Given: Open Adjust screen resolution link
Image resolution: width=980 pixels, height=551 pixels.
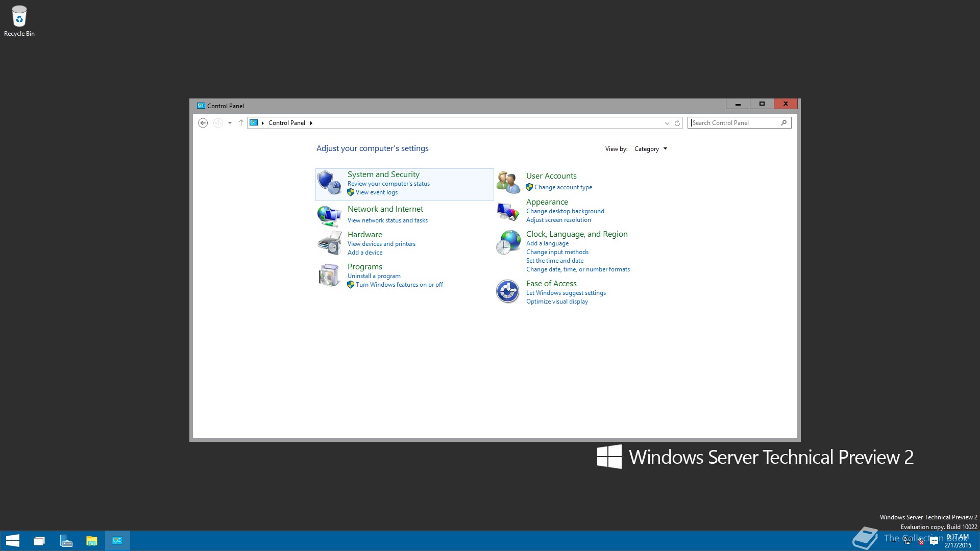Looking at the screenshot, I should point(558,220).
